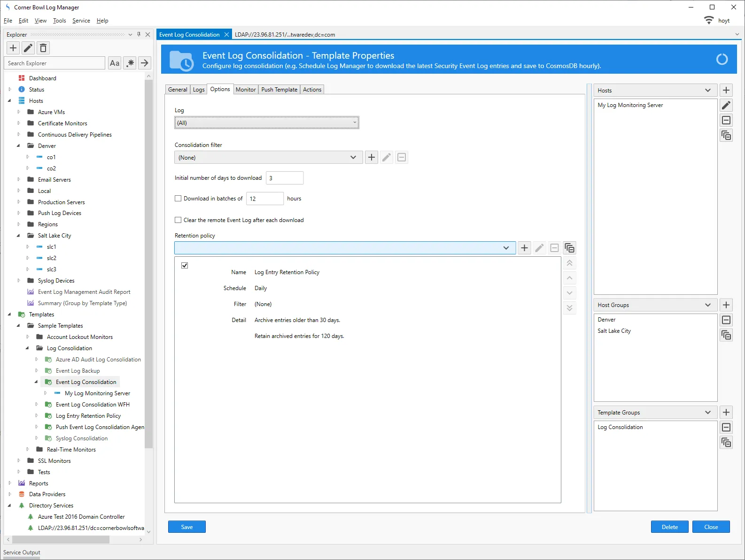Click the add icon in Explorer toolbar
The width and height of the screenshot is (745, 560).
pos(13,48)
